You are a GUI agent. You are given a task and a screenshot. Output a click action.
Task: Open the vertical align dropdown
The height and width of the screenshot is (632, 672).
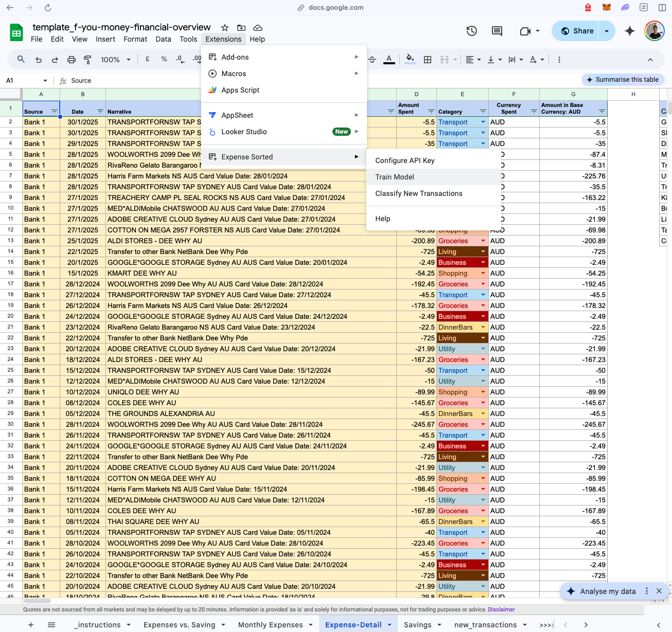pos(494,60)
